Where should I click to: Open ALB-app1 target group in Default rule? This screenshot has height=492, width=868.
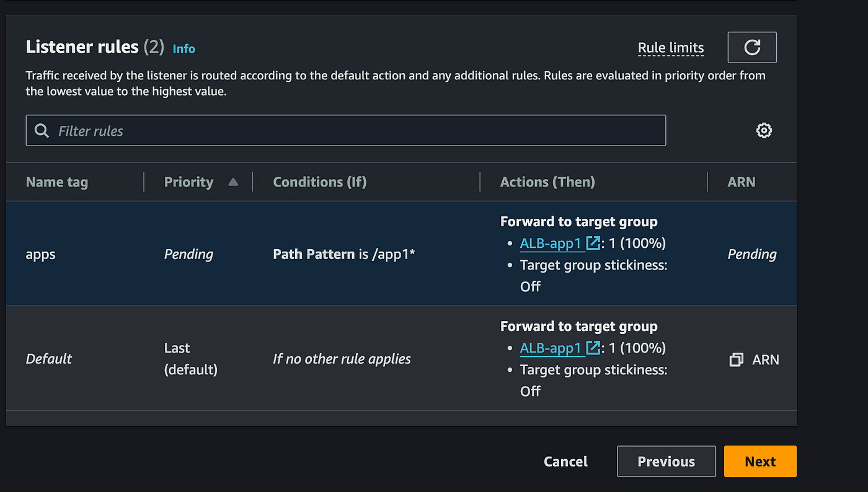tap(551, 348)
